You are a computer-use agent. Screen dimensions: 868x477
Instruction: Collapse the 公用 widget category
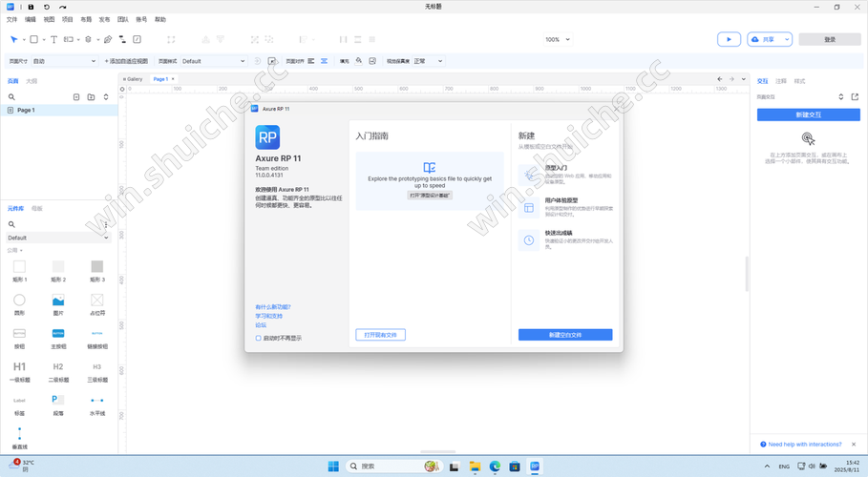(x=15, y=251)
